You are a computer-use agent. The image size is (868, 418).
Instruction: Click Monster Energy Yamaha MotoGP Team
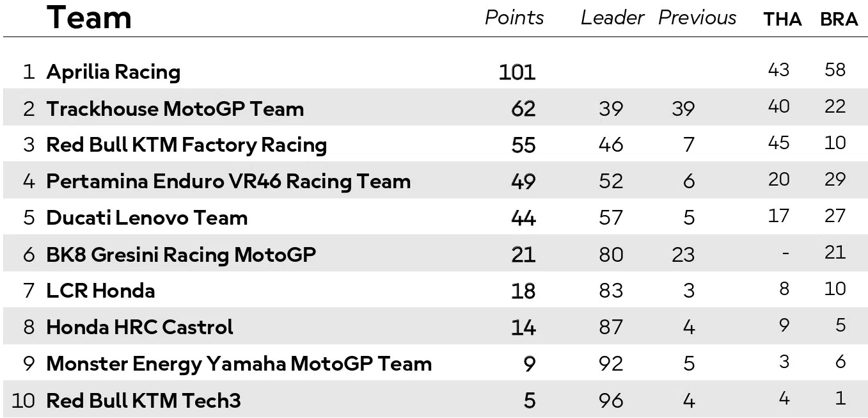click(239, 364)
